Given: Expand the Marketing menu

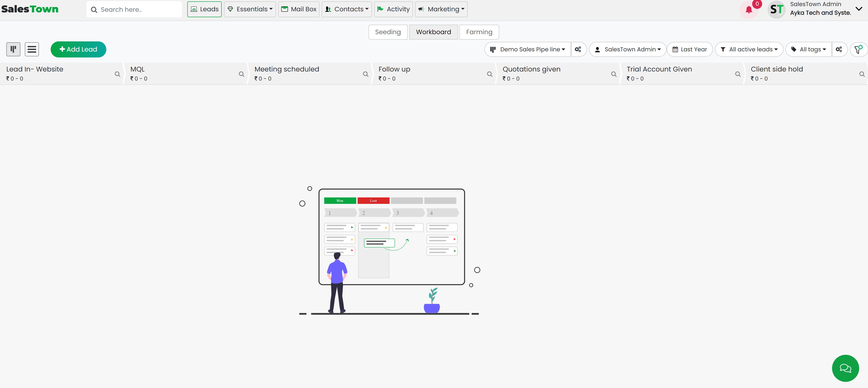Looking at the screenshot, I should 441,9.
